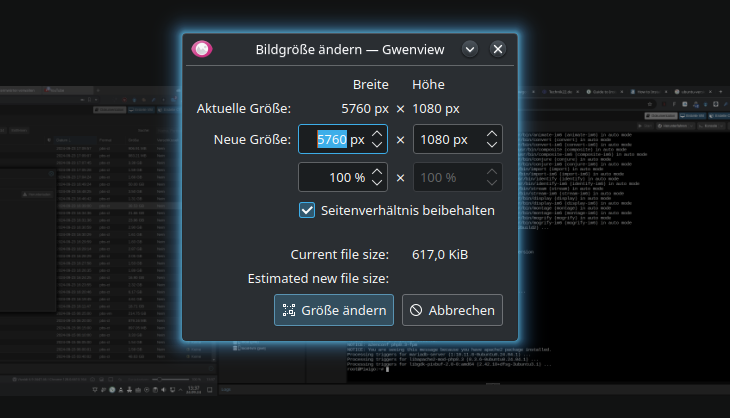The width and height of the screenshot is (730, 418).
Task: Click the volume icon in the system tray
Action: click(x=163, y=390)
